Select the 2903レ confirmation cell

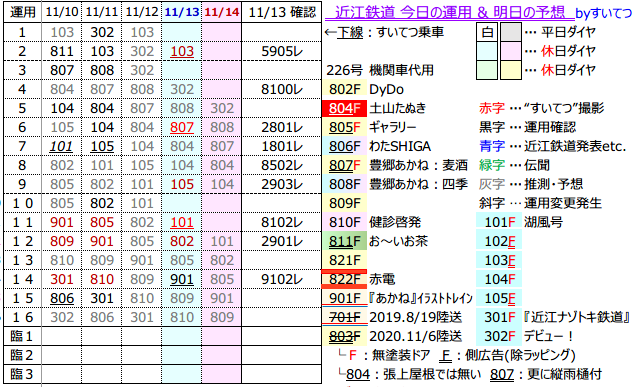pyautogui.click(x=282, y=184)
